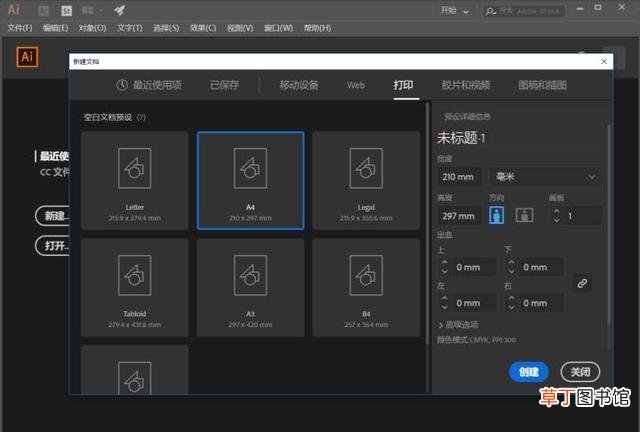Click the left bleed 0 mm field
This screenshot has width=640, height=432.
click(473, 303)
